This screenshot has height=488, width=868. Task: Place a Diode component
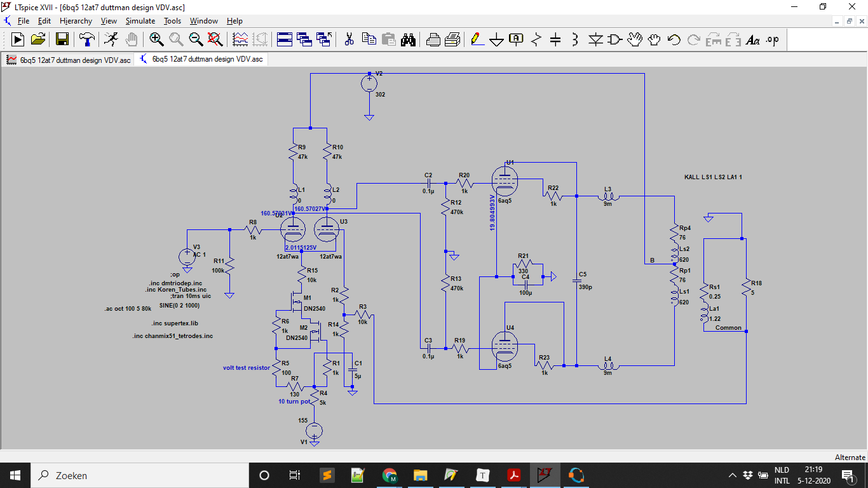tap(595, 39)
